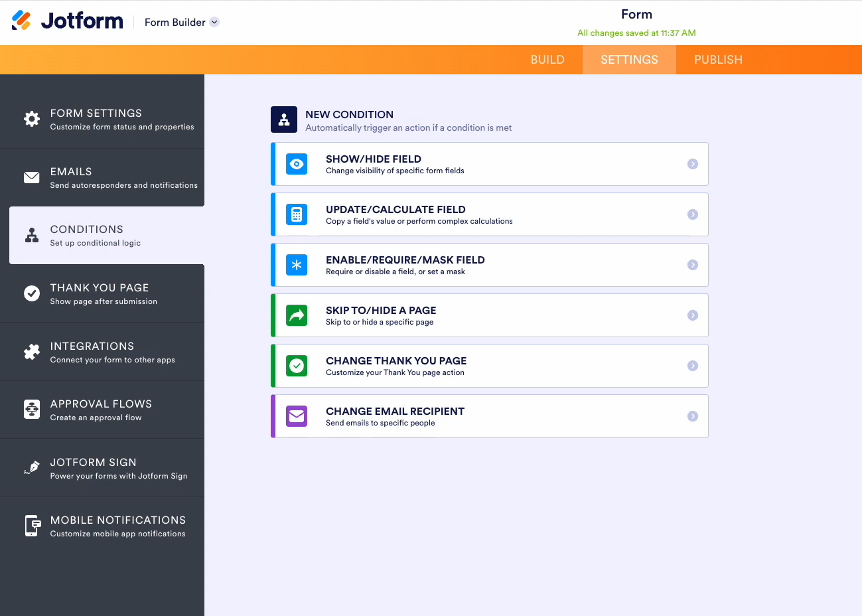
Task: Click 'Customize your Thank You page action' text
Action: pyautogui.click(x=395, y=372)
